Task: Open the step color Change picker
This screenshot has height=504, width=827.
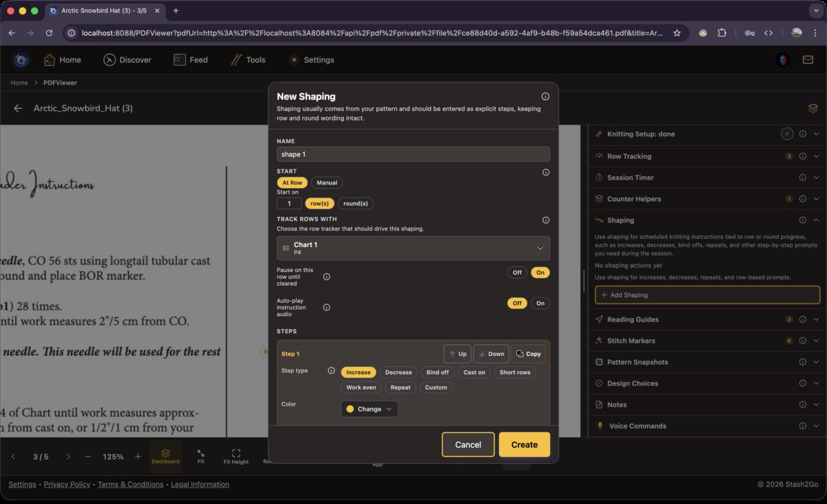Action: pyautogui.click(x=369, y=408)
